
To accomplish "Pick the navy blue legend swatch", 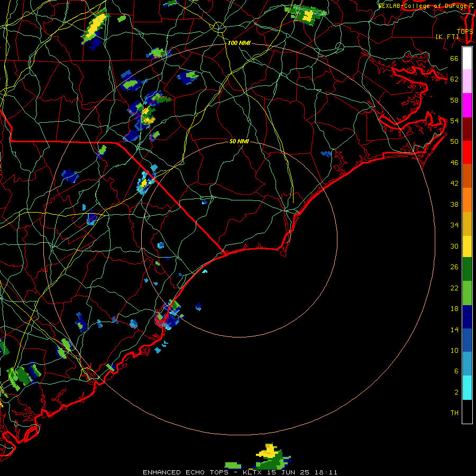I will coord(467,317).
